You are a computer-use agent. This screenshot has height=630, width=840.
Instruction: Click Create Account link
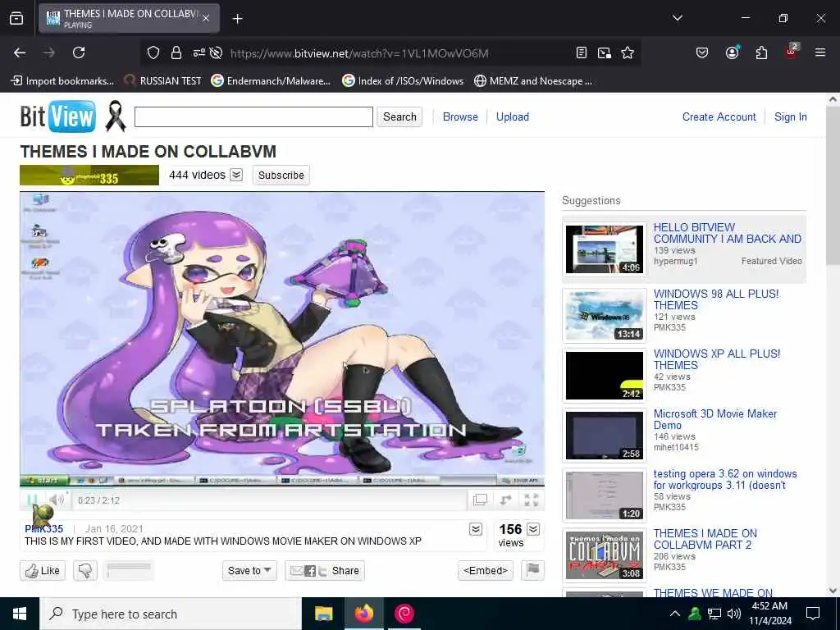click(719, 116)
